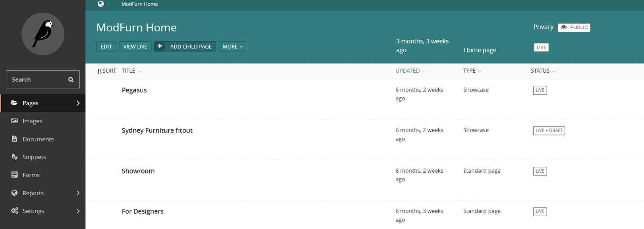This screenshot has width=644, height=229.
Task: Click the Reports globe icon
Action: tap(14, 193)
